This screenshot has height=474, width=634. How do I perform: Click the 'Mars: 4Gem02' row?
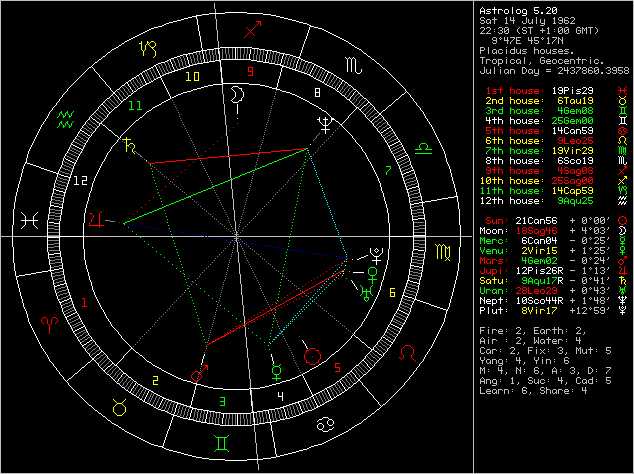[x=554, y=261]
